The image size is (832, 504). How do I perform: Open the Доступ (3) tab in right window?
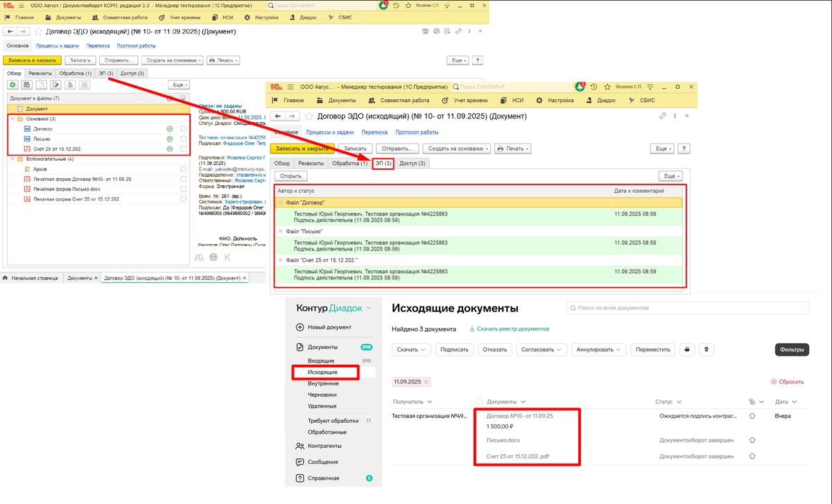click(413, 163)
